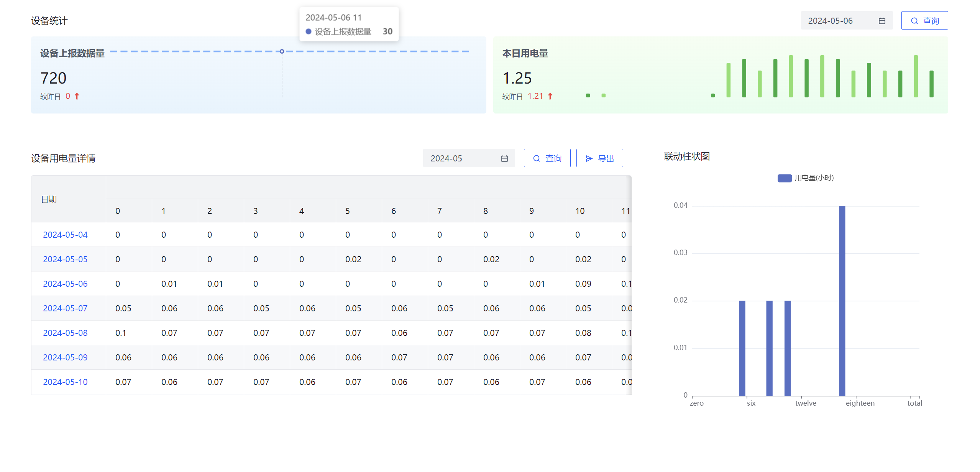The height and width of the screenshot is (472, 980).
Task: Click the 720 reported data count
Action: click(x=53, y=78)
